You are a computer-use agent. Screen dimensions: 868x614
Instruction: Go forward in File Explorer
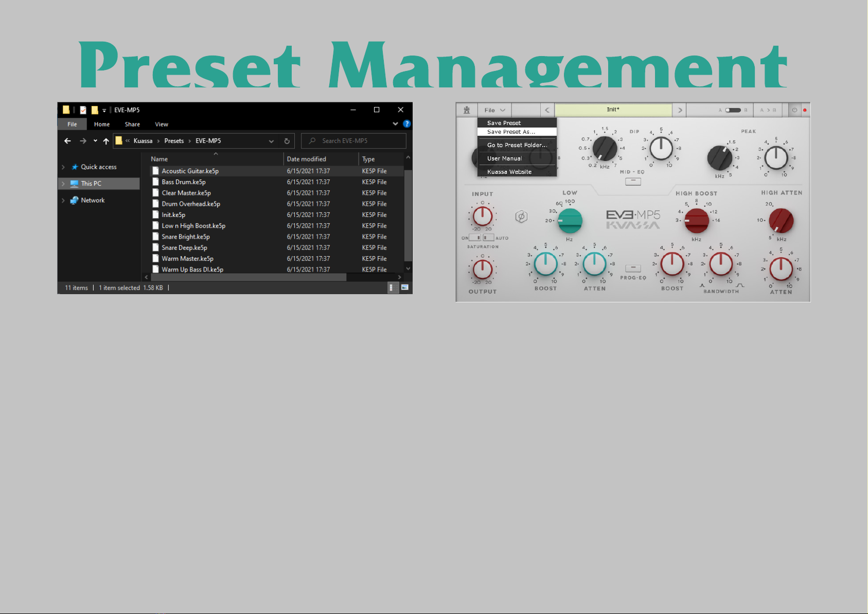click(83, 141)
